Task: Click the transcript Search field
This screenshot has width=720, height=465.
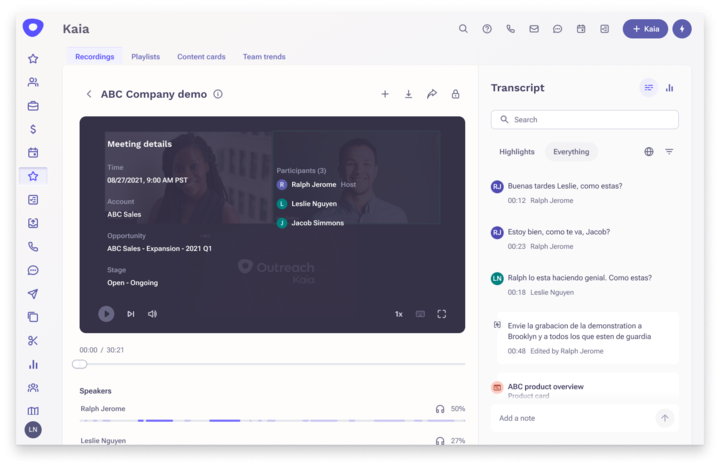Action: point(585,119)
